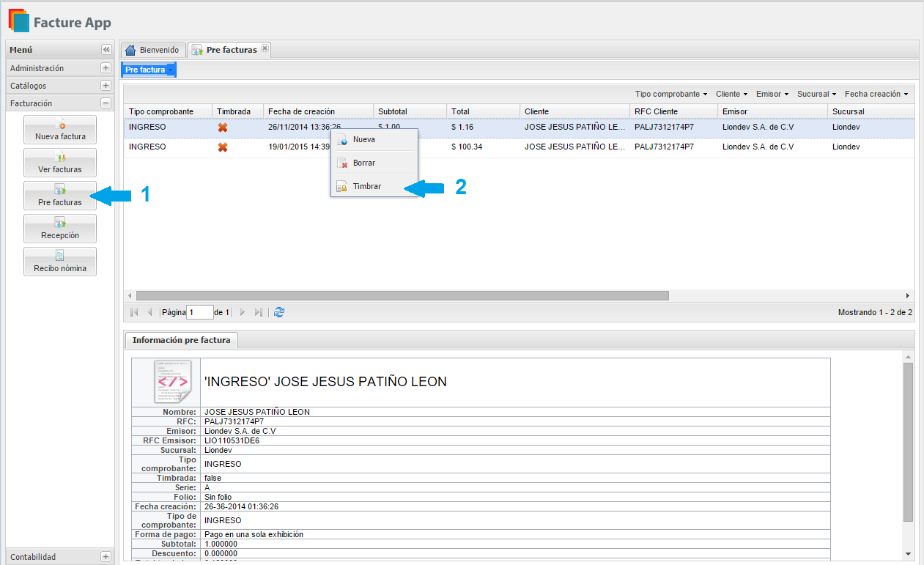Open Nueva factura from sidebar
The height and width of the screenshot is (565, 924).
click(x=60, y=130)
